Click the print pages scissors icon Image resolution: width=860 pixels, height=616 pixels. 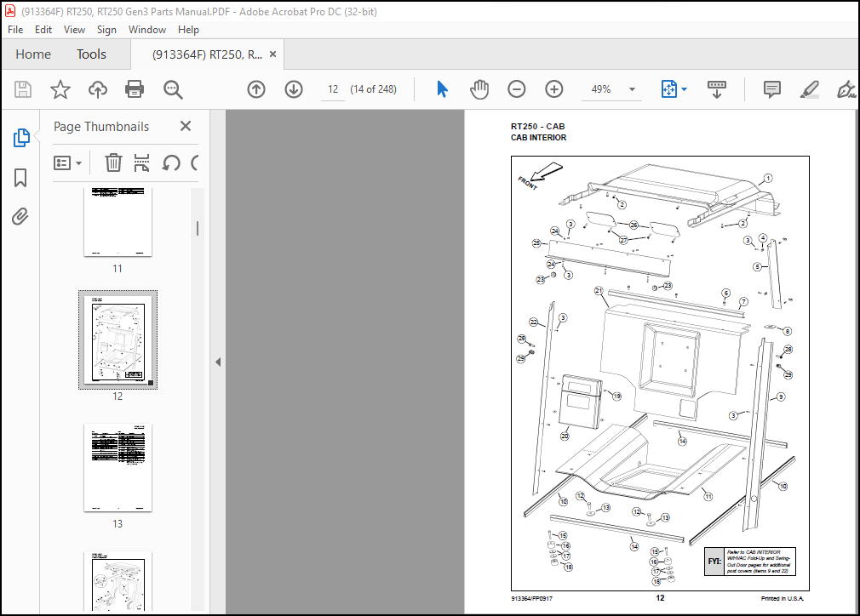[141, 163]
